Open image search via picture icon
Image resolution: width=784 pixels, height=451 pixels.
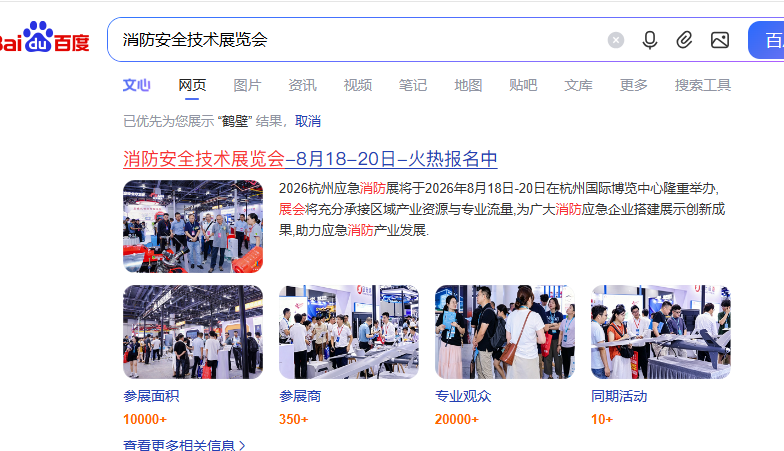pyautogui.click(x=720, y=40)
